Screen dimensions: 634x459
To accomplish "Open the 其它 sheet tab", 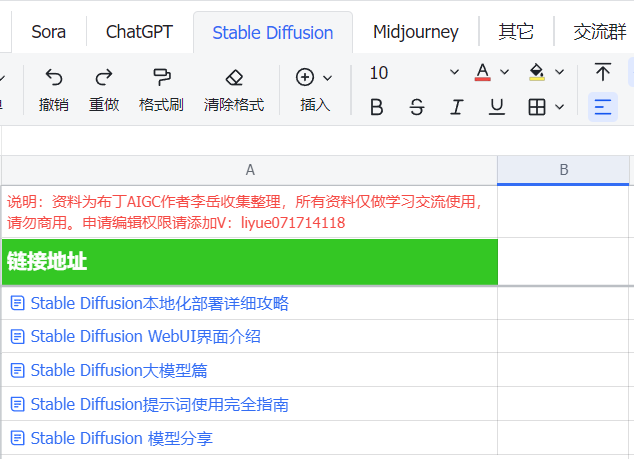I will (516, 32).
